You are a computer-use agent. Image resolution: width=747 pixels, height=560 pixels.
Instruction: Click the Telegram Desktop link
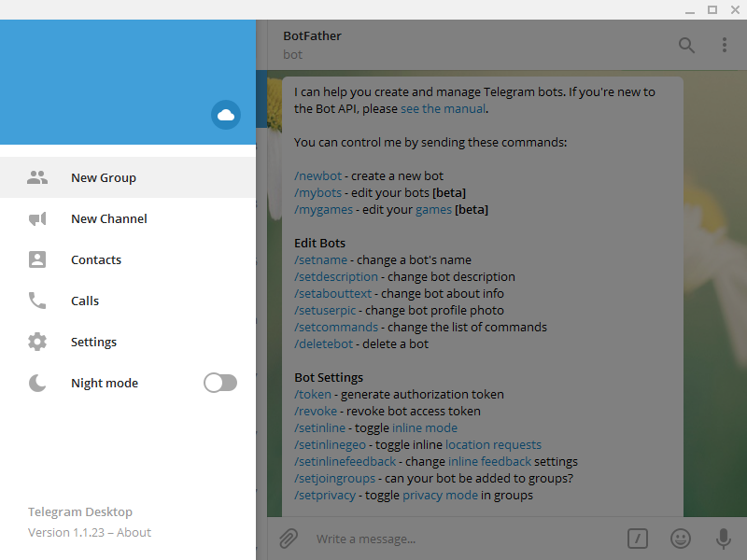click(80, 511)
